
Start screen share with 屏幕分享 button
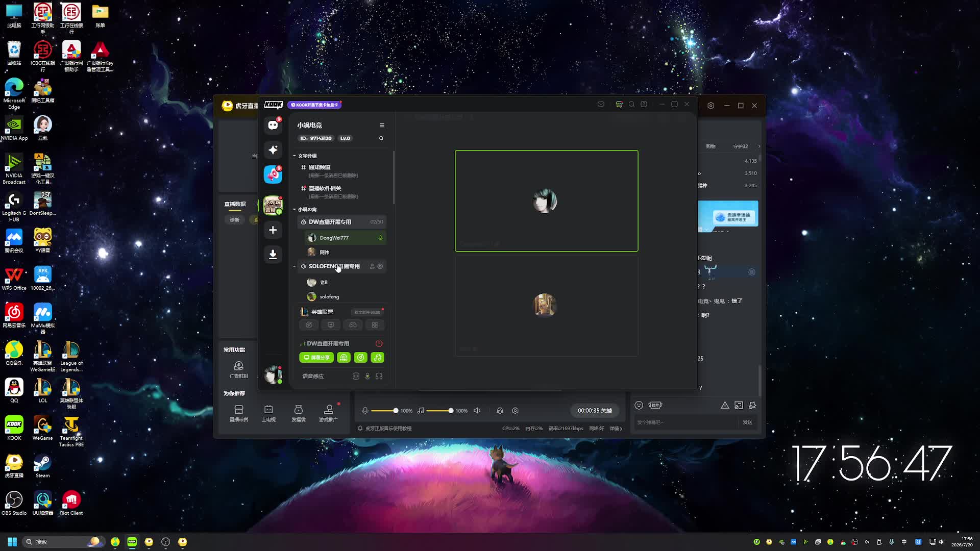(316, 358)
